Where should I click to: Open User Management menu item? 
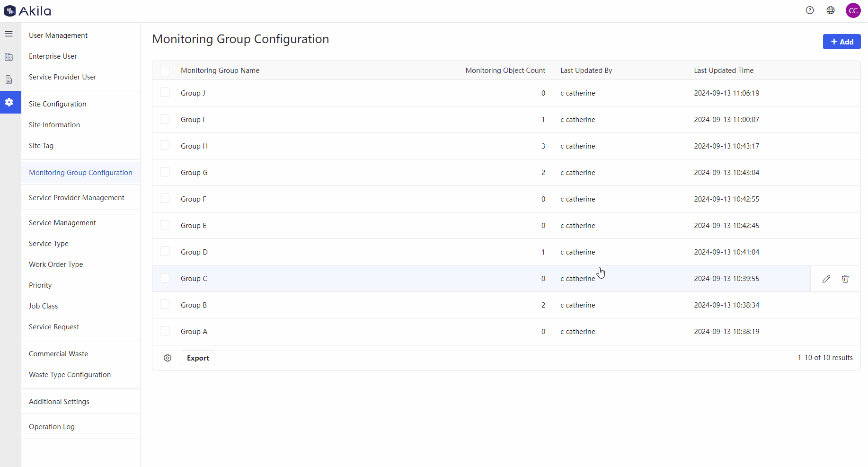coord(58,35)
